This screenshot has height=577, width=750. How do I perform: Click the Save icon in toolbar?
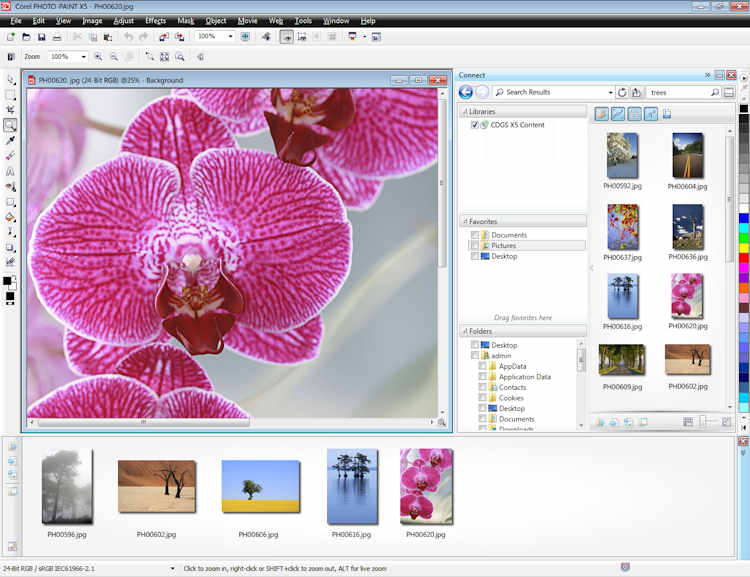tap(41, 37)
